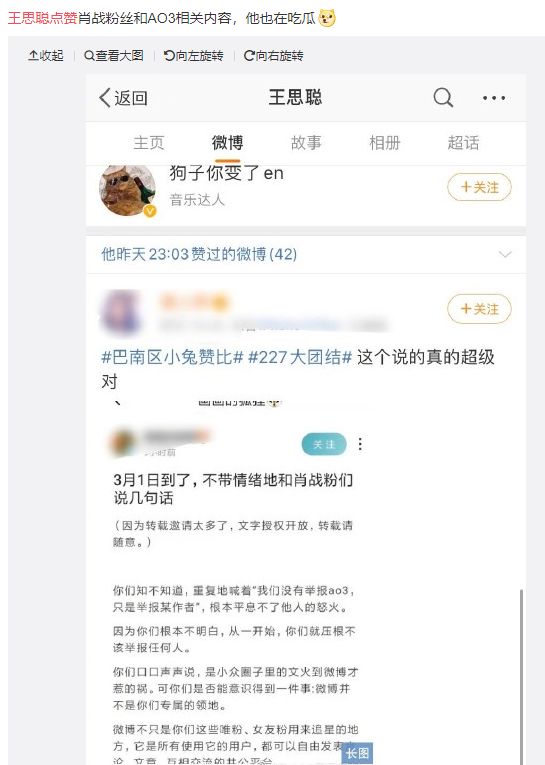Rotate image right with 向右旋转
The height and width of the screenshot is (765, 545).
pyautogui.click(x=273, y=56)
